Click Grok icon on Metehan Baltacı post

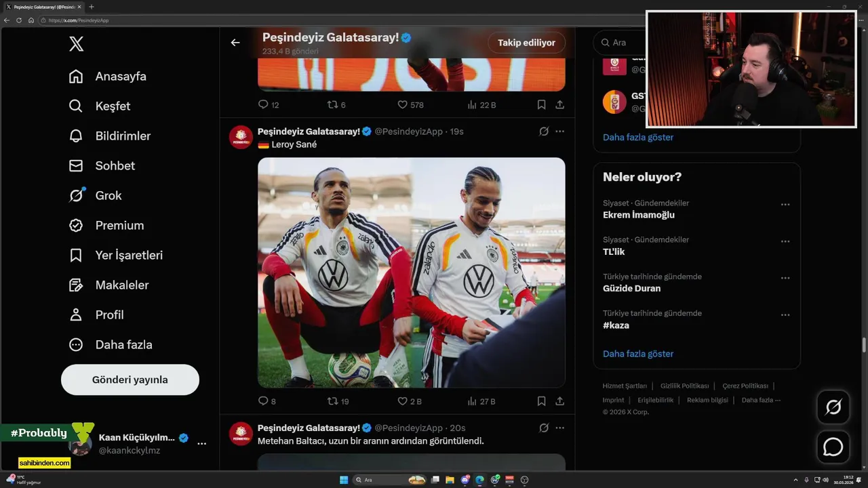(543, 428)
